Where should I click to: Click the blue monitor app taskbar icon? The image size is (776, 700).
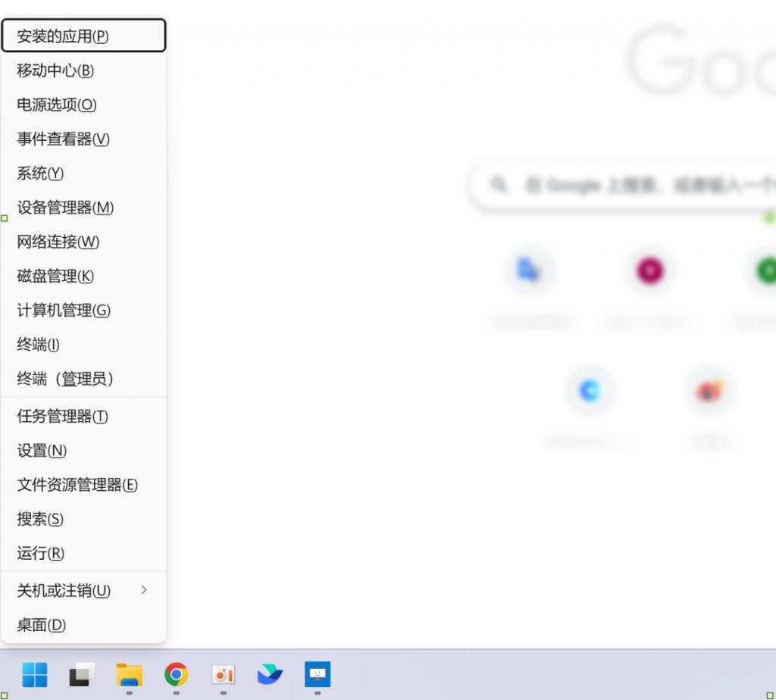click(x=317, y=673)
